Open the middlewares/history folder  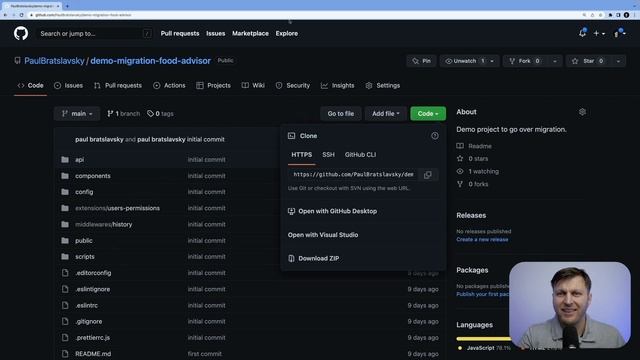[103, 224]
